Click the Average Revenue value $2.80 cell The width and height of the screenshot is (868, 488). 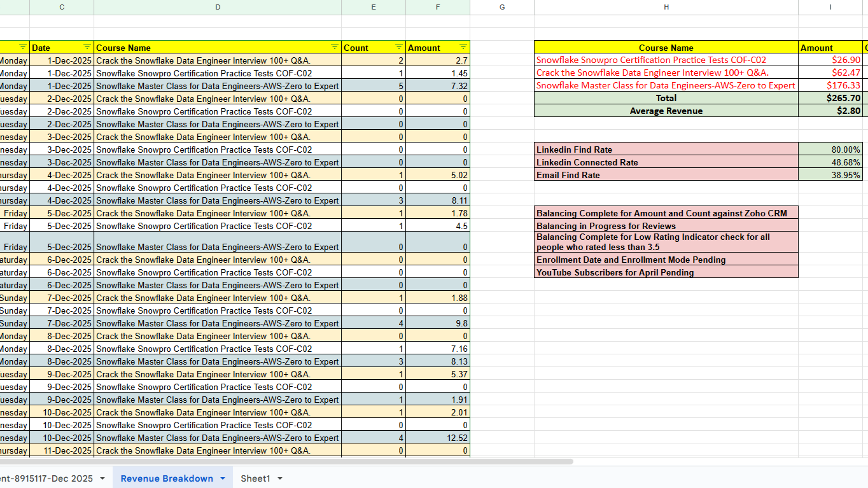pos(830,111)
